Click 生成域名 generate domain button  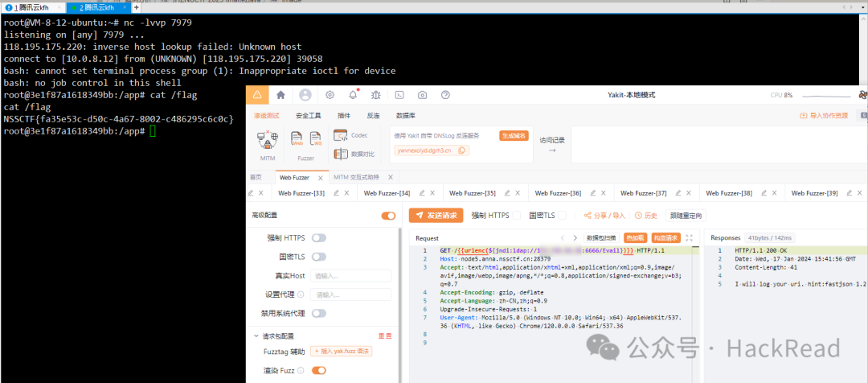514,135
